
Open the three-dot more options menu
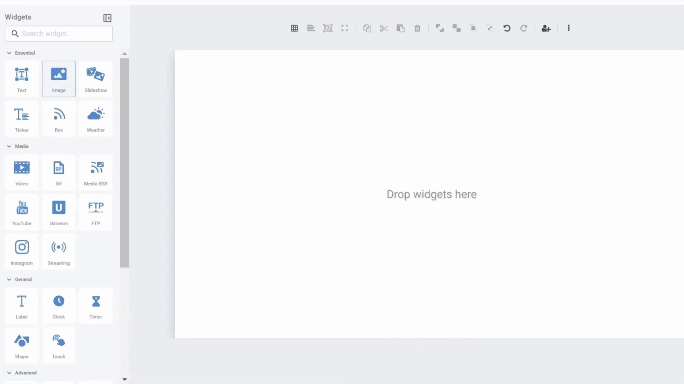[568, 28]
